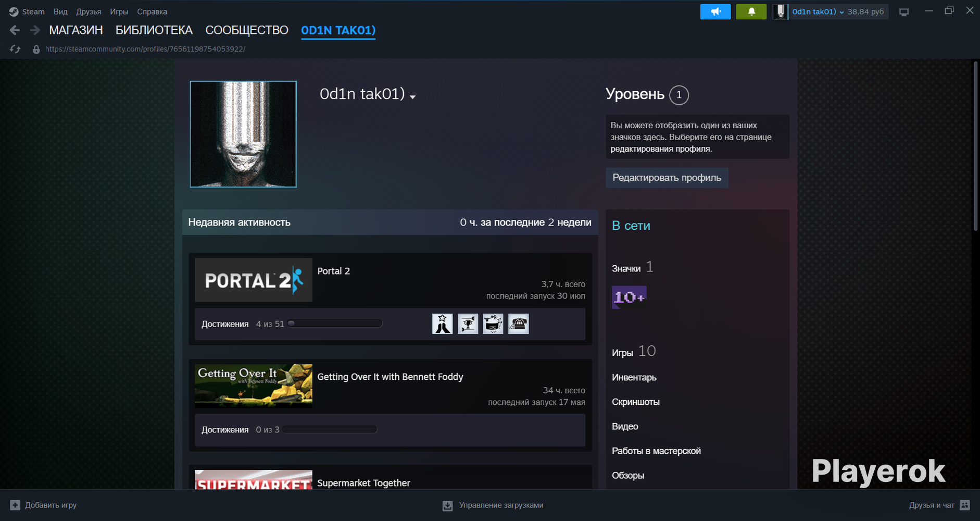This screenshot has width=980, height=521.
Task: Click the plus icon next to Добавить игру
Action: [15, 505]
